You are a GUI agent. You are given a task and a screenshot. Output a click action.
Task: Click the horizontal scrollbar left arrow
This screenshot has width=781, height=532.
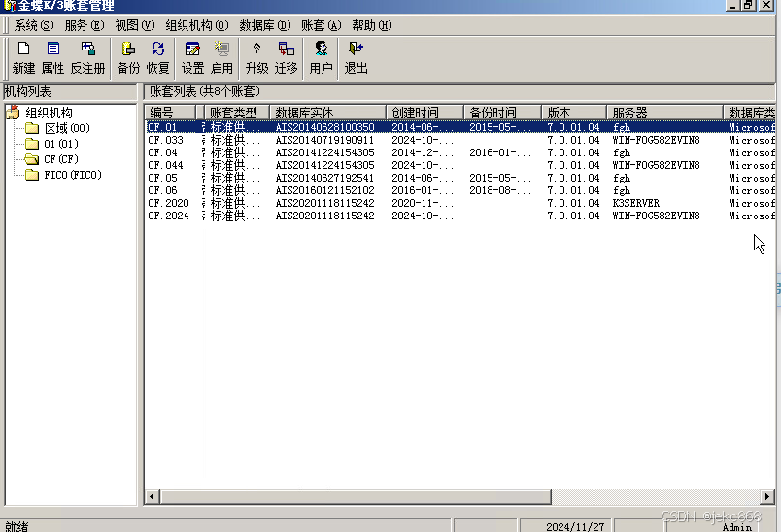pyautogui.click(x=153, y=496)
